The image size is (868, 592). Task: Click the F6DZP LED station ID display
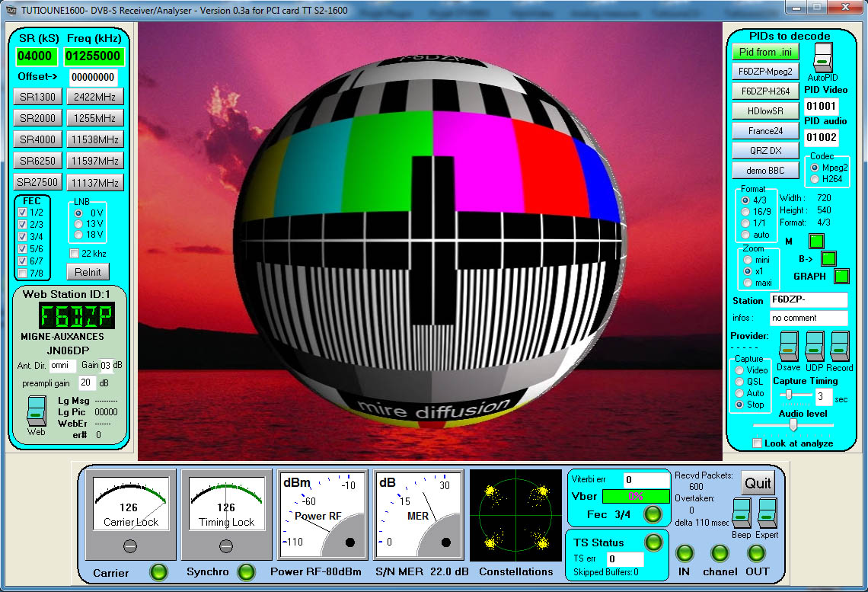(76, 315)
